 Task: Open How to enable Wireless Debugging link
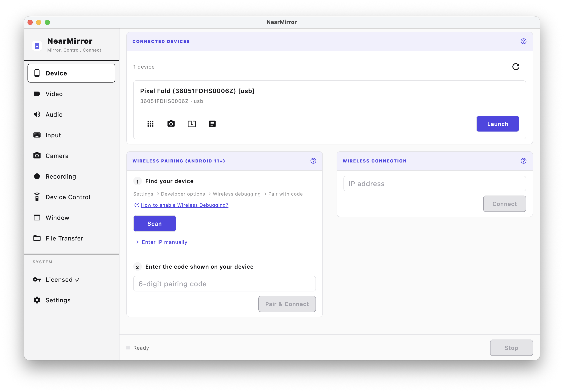184,205
